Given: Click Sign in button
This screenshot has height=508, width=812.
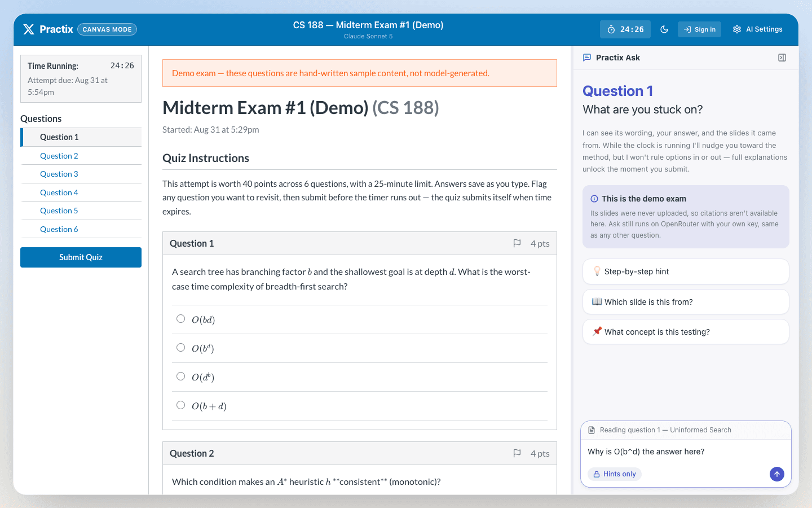Looking at the screenshot, I should point(699,29).
